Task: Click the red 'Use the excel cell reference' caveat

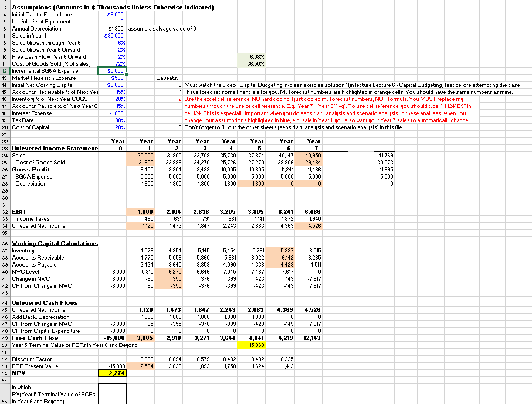Action: tap(327, 110)
